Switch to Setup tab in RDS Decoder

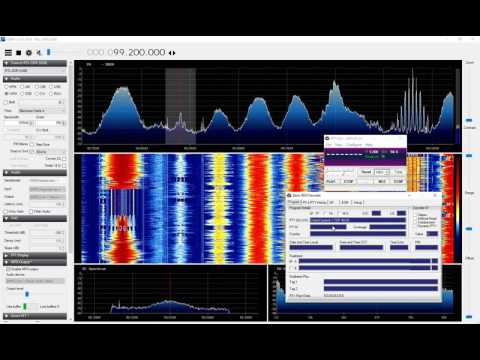point(358,202)
